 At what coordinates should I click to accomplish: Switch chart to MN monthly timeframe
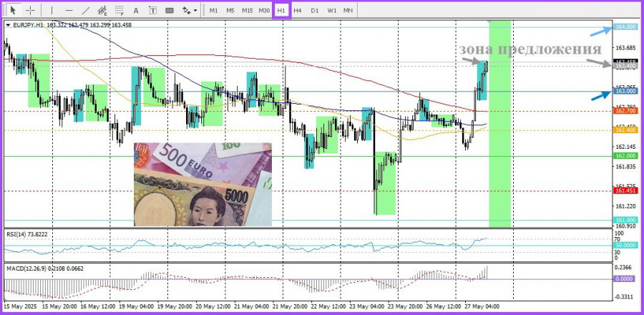348,10
